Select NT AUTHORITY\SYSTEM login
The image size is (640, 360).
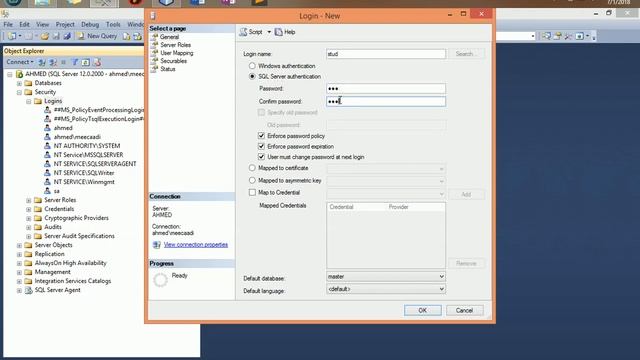coord(87,146)
